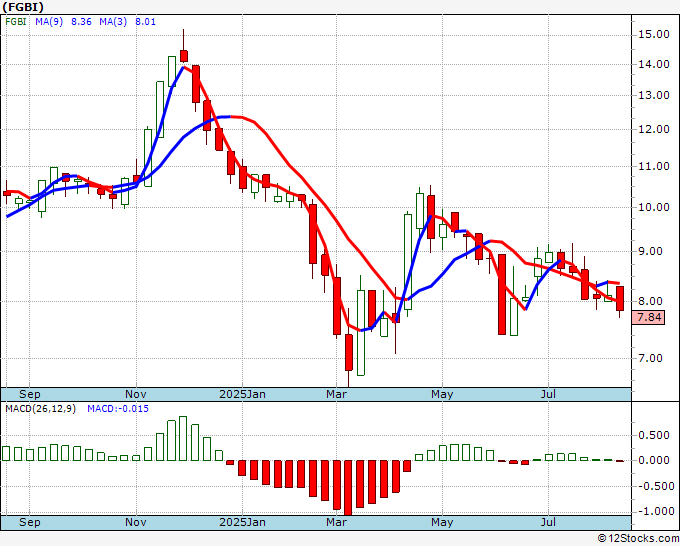The width and height of the screenshot is (680, 546).
Task: Click Nov on the price chart axis
Action: coord(136,394)
